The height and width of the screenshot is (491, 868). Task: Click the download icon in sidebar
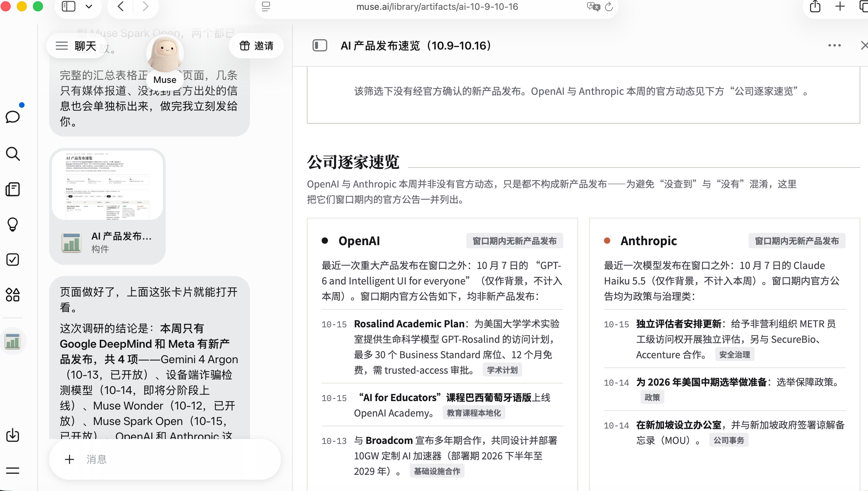click(x=13, y=435)
